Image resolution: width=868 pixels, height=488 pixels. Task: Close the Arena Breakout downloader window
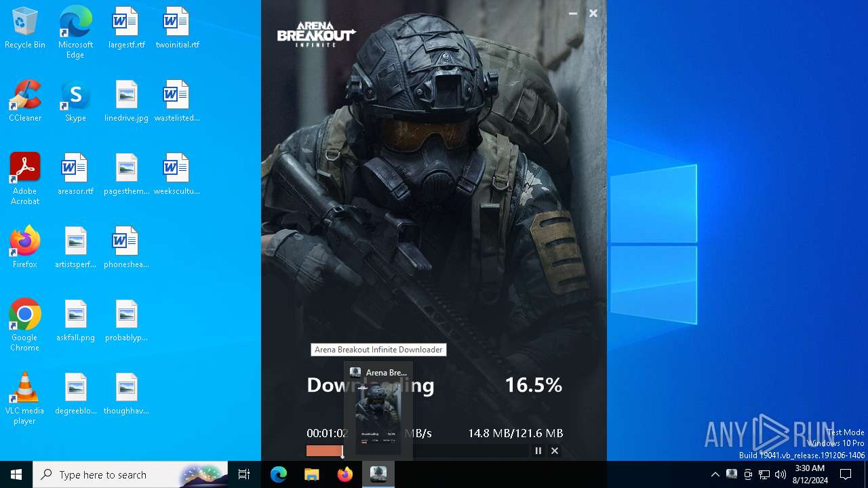click(593, 14)
